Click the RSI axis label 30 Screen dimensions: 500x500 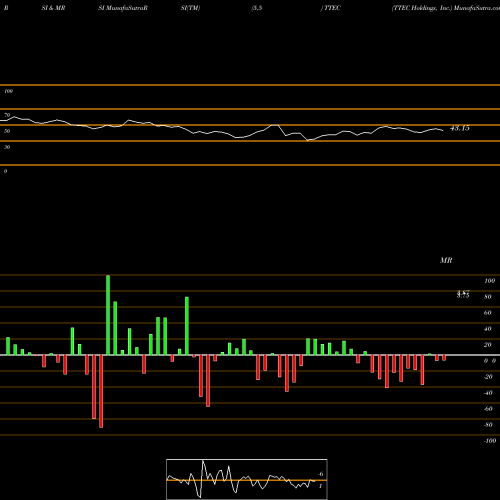pos(7,147)
